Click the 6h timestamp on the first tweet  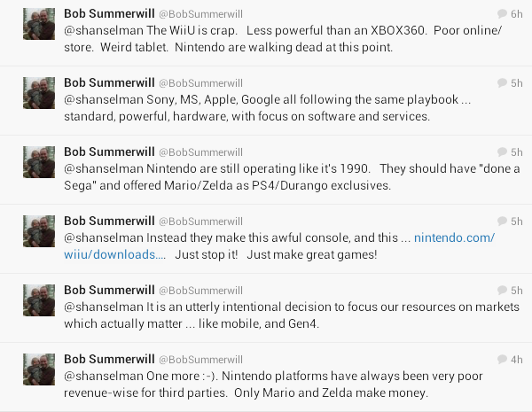516,14
